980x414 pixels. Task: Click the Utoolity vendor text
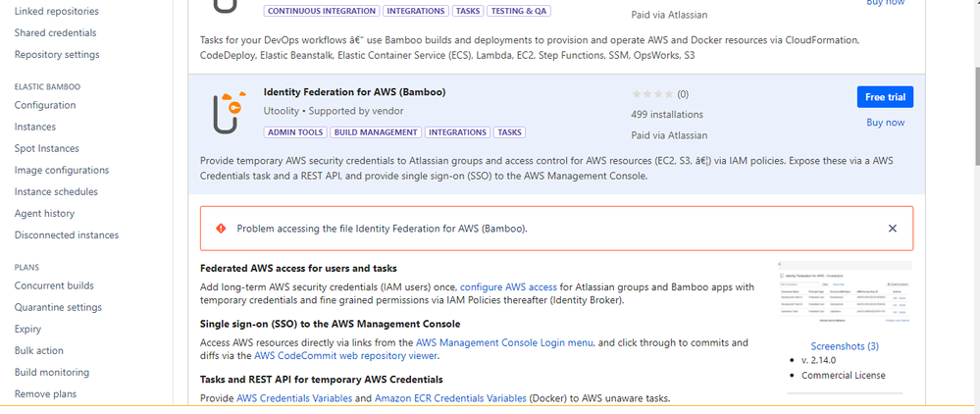(282, 111)
